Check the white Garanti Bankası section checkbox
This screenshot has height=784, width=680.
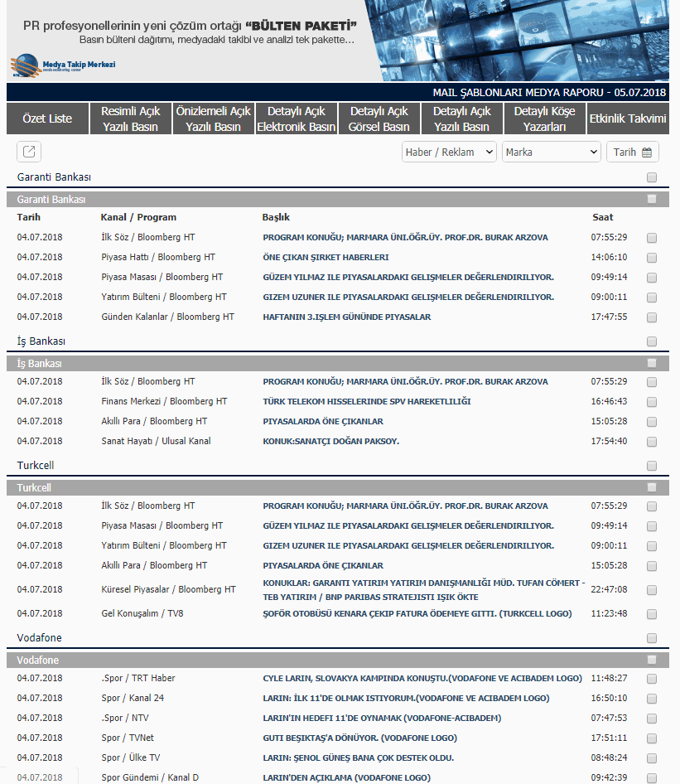652,177
